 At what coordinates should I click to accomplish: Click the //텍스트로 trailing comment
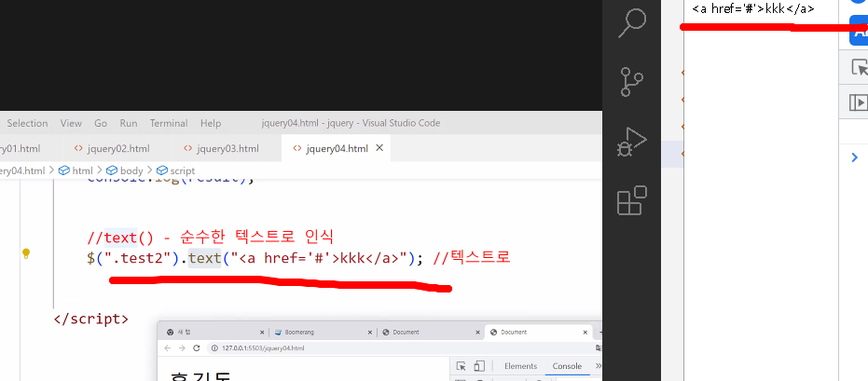[471, 258]
